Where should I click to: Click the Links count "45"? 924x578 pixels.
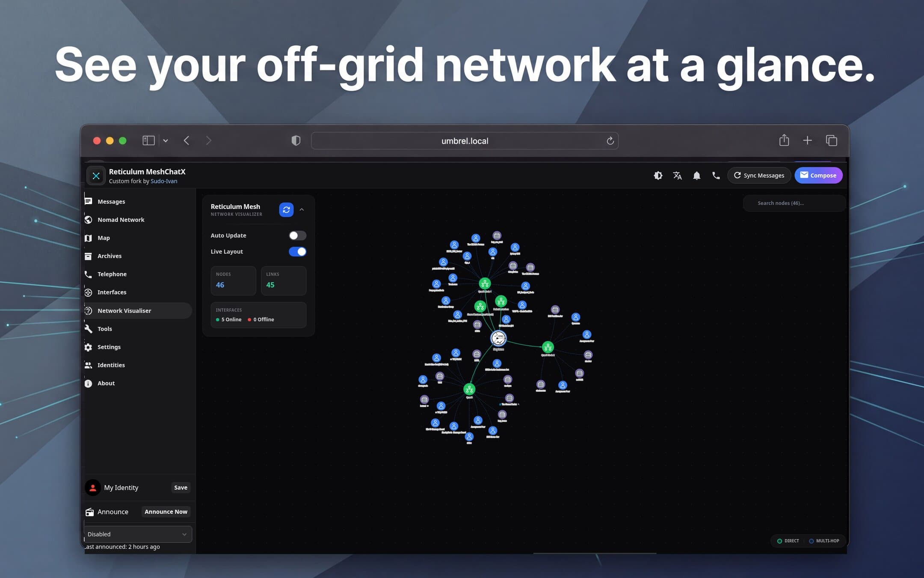tap(270, 285)
